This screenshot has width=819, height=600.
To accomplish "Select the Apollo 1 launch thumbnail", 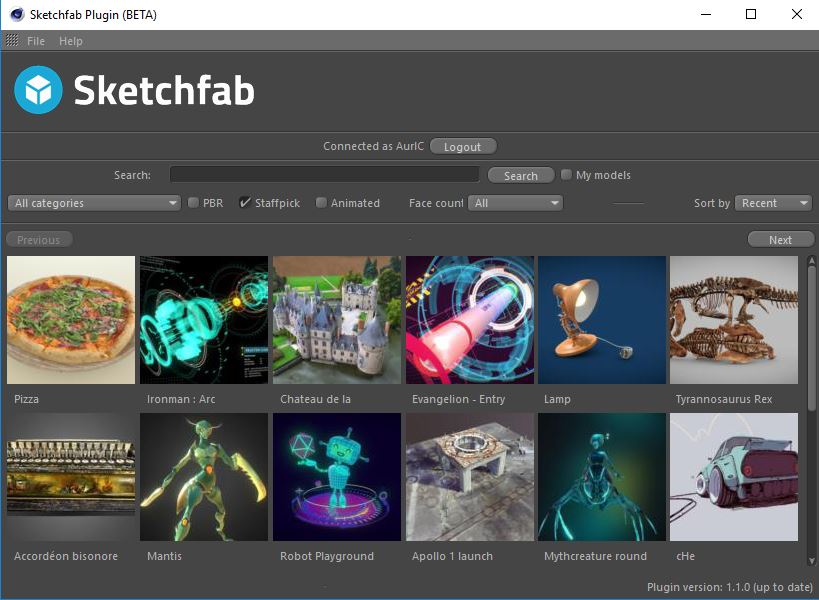I will coord(470,477).
